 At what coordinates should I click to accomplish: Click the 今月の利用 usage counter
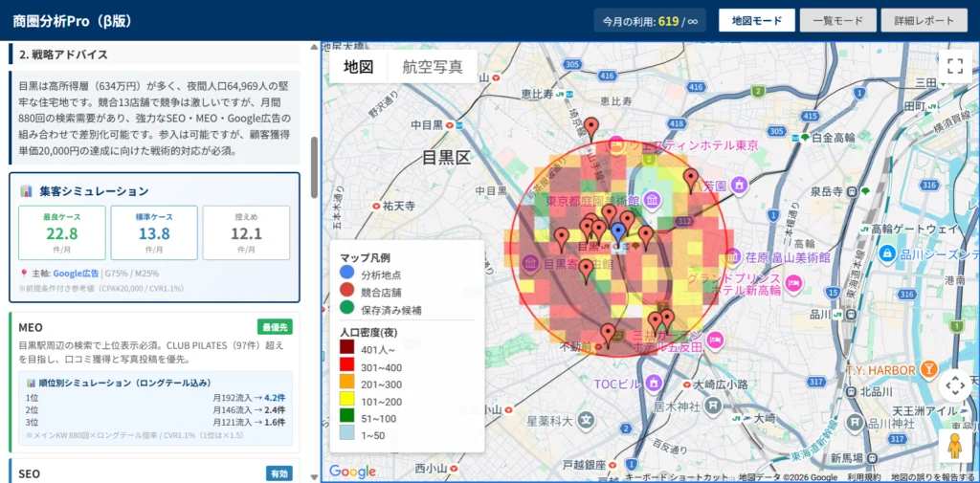(x=650, y=21)
